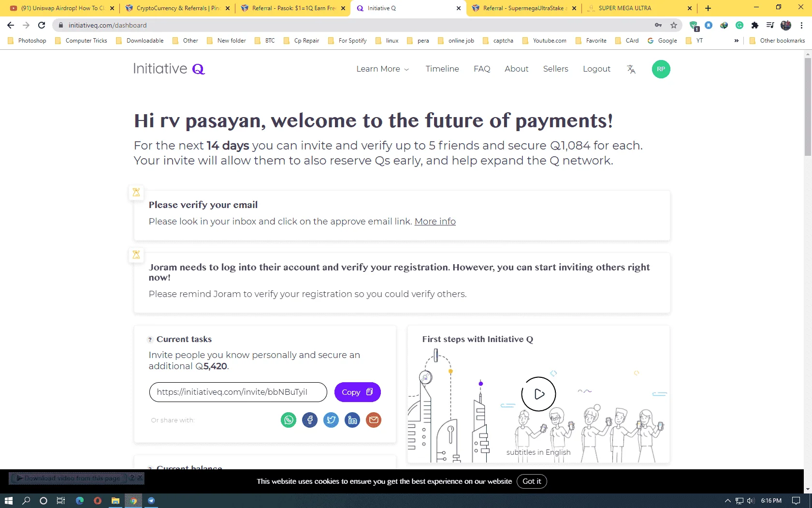Screen dimensions: 812x508
Task: Click the invite link text field
Action: click(x=238, y=392)
